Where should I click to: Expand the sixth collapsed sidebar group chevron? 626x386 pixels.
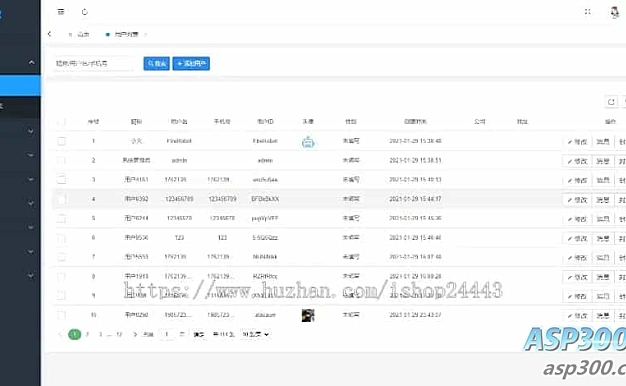[31, 251]
